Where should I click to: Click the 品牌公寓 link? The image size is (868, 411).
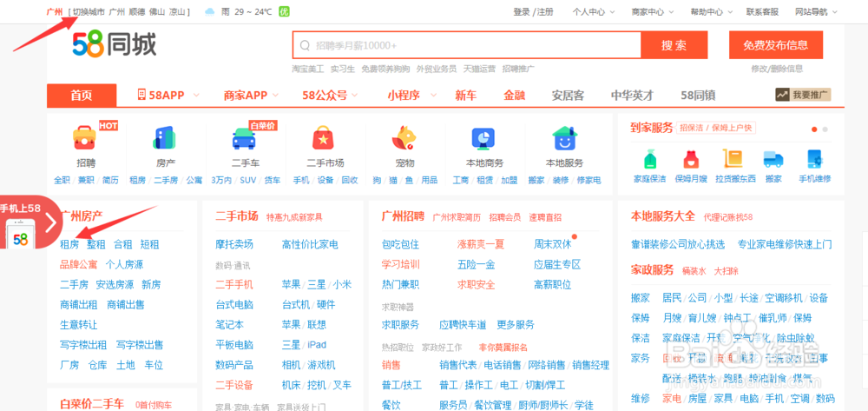coord(78,264)
